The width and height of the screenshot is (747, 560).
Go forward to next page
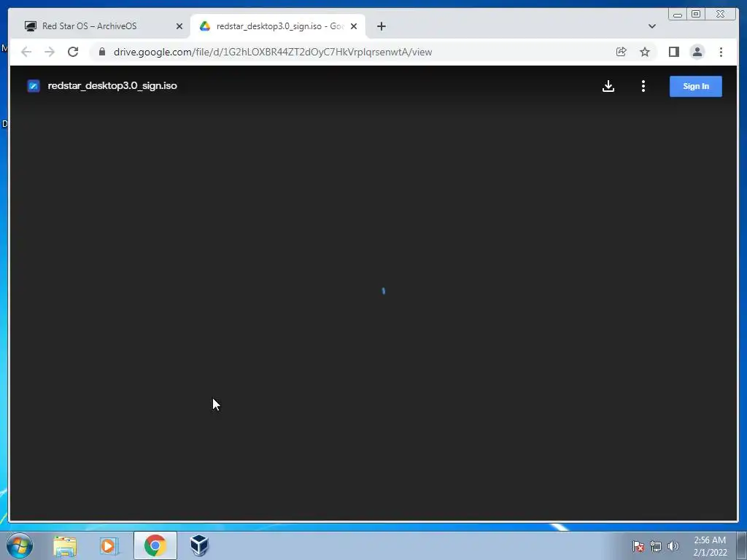click(50, 52)
